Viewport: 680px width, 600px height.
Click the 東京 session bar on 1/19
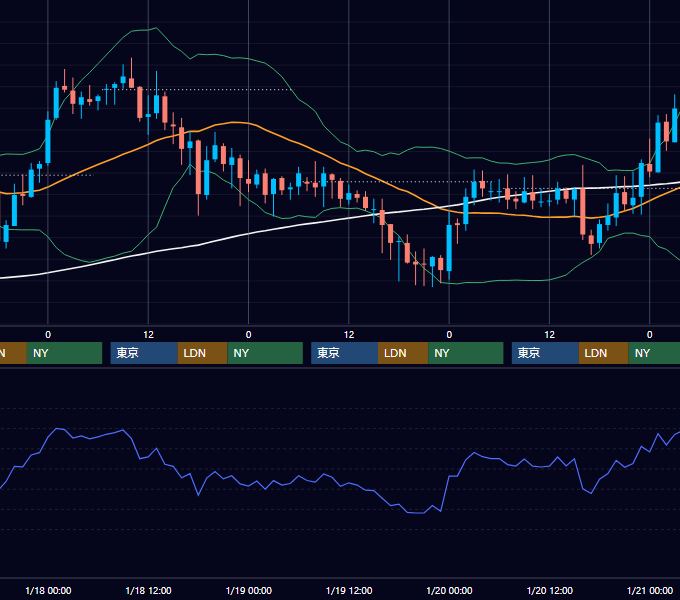344,353
